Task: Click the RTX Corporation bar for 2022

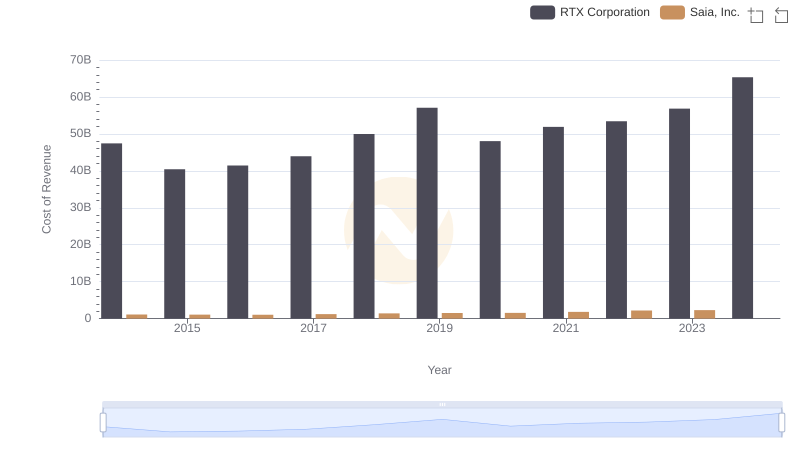Action: (x=616, y=220)
